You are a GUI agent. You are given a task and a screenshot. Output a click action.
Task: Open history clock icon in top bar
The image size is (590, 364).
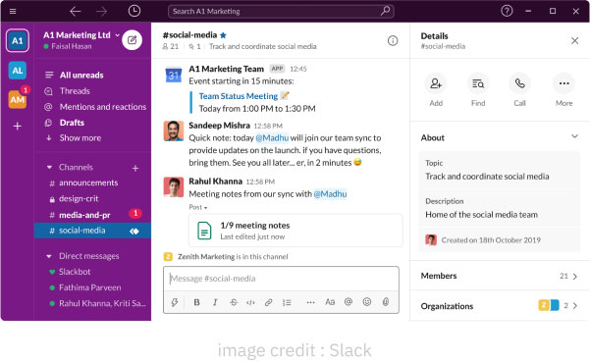(x=134, y=11)
